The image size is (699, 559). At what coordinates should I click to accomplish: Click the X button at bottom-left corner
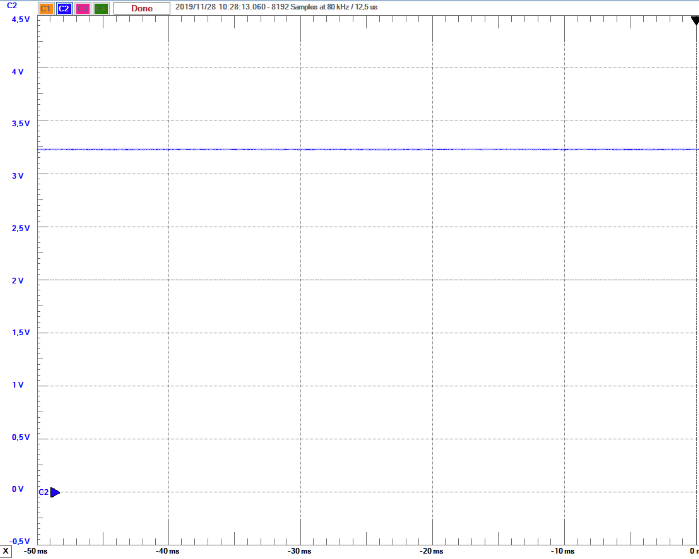[6, 551]
